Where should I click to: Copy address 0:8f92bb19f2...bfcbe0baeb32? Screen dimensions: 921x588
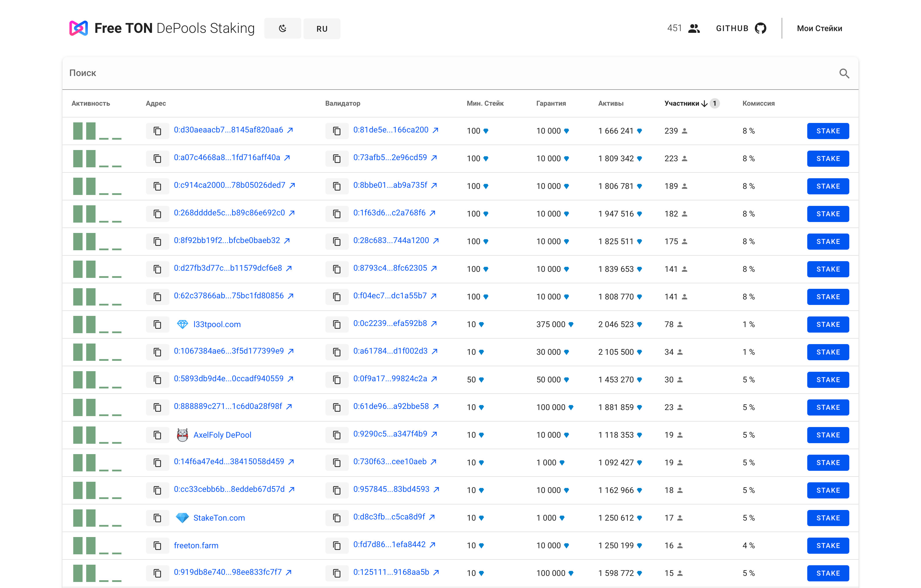tap(157, 242)
